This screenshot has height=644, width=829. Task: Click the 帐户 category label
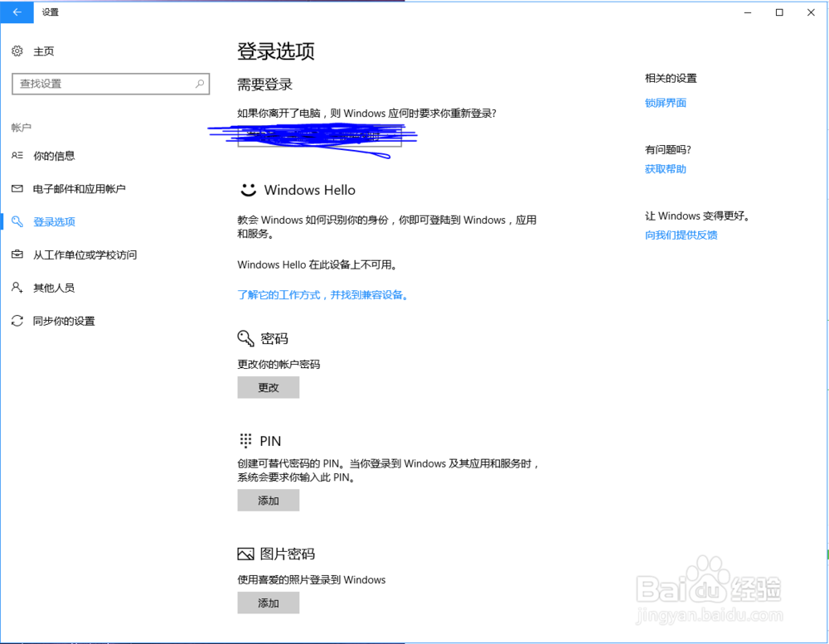tap(22, 128)
